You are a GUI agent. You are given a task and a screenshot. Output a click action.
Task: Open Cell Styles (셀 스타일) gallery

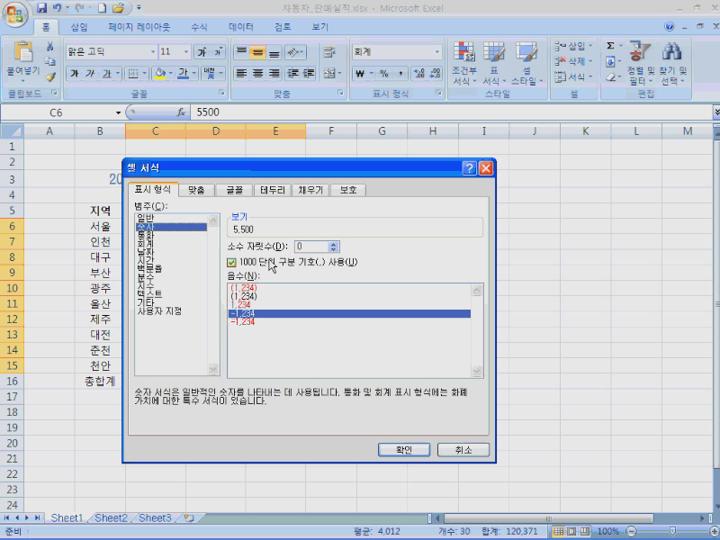pos(526,63)
